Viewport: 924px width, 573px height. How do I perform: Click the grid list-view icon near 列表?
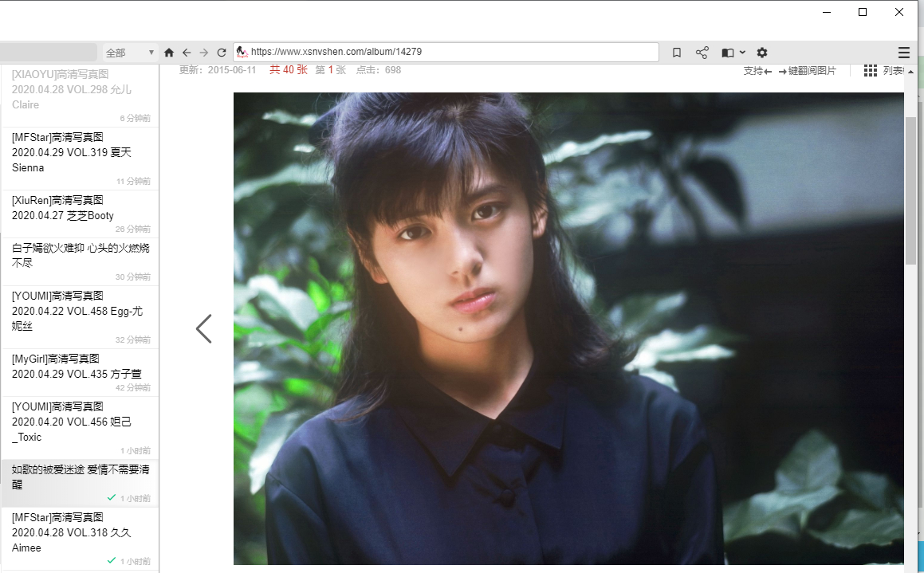[x=871, y=71]
